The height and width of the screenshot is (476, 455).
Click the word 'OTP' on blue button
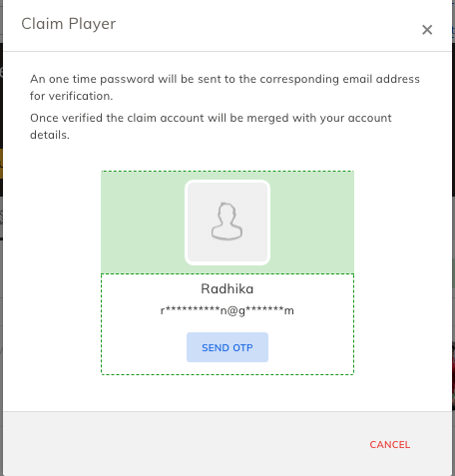tap(242, 347)
